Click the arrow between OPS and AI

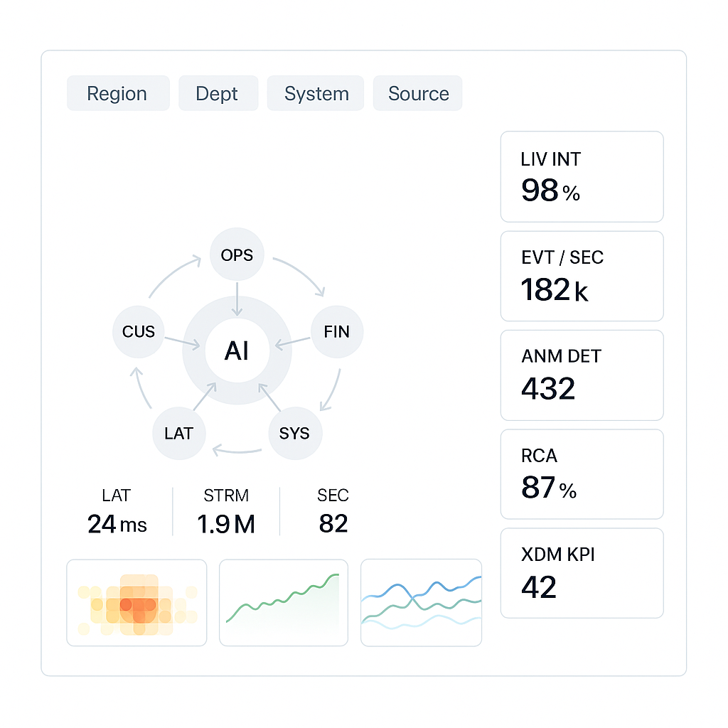[x=237, y=299]
